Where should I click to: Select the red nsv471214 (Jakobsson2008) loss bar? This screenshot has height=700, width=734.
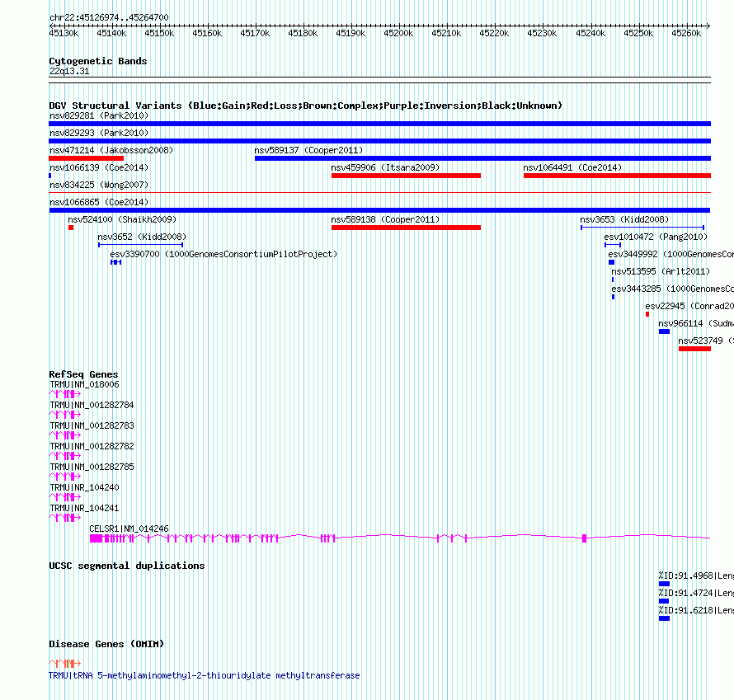tap(86, 158)
